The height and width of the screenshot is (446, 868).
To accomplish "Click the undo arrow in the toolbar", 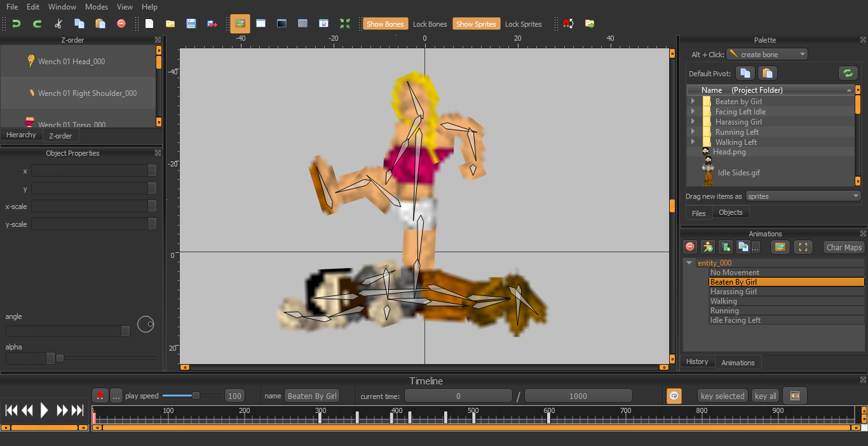I will (17, 24).
